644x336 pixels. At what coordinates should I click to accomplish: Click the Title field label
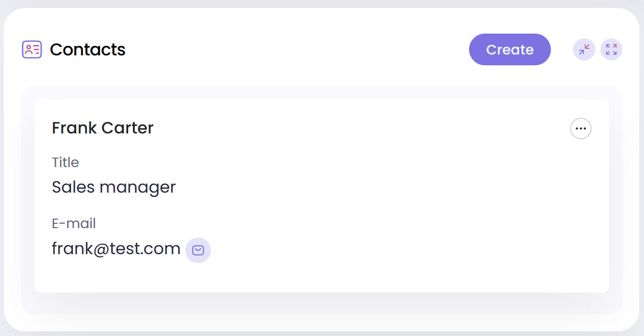pyautogui.click(x=65, y=162)
